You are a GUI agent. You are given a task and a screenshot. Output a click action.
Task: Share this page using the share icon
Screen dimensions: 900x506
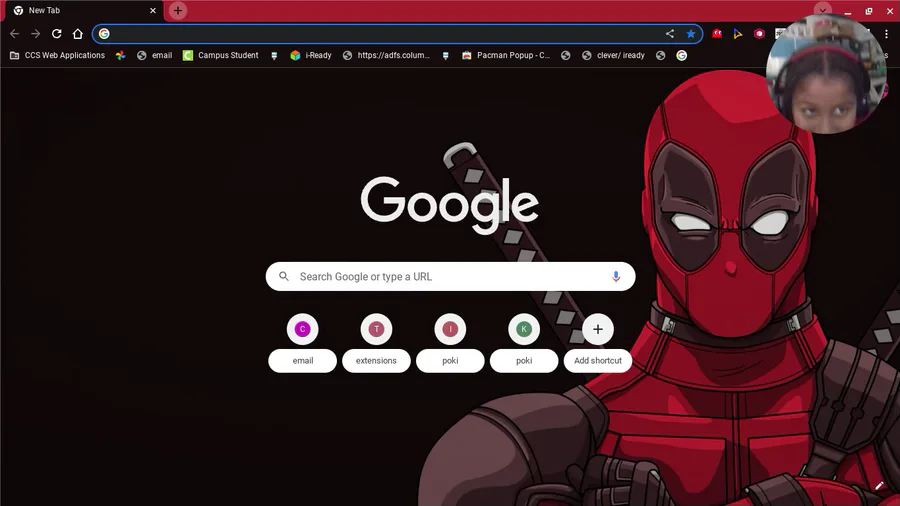coord(670,34)
